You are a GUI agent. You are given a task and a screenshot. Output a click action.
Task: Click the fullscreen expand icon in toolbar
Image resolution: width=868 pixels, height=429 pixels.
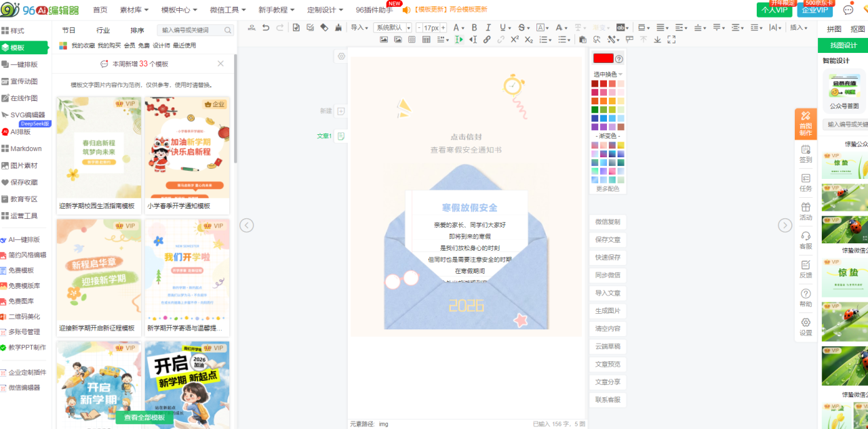pos(671,40)
